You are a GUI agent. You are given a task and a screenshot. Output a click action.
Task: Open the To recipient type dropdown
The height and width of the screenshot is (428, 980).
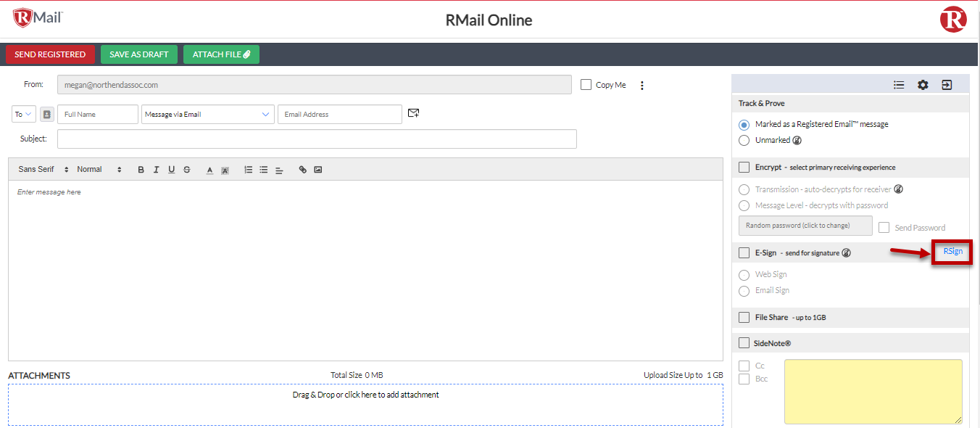pos(22,113)
